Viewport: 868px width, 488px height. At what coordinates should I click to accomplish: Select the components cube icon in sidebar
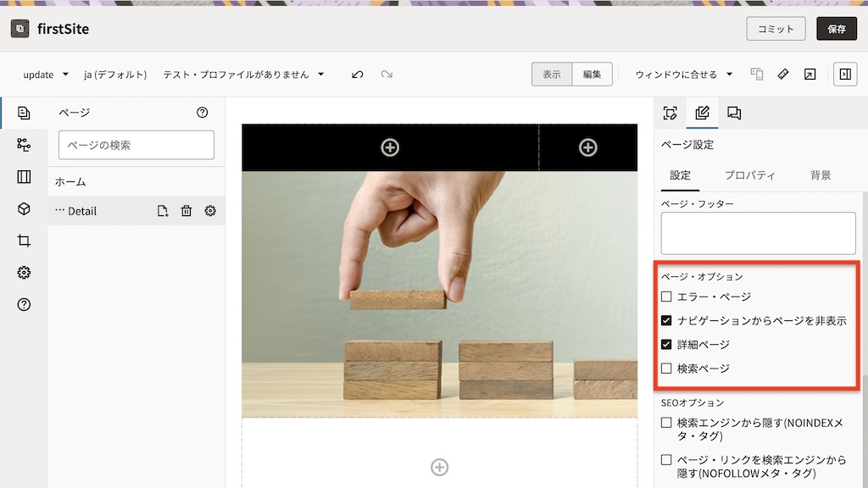click(24, 208)
